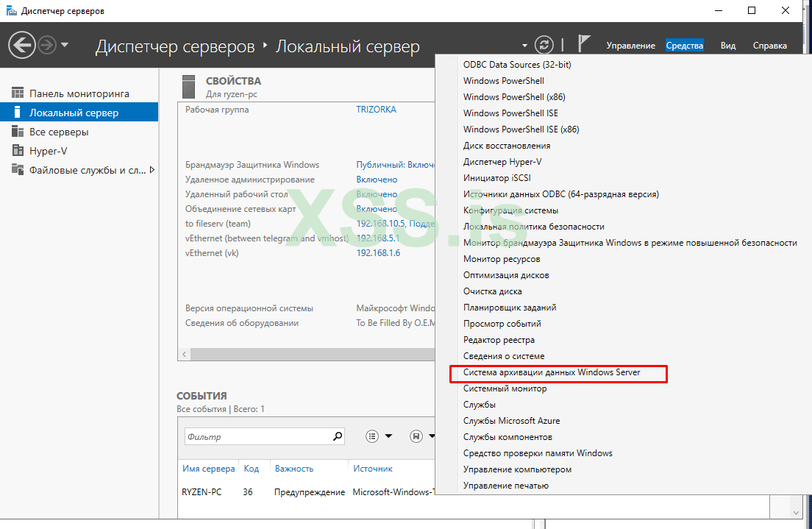Click the Панель мониторинга icon in sidebar
The width and height of the screenshot is (812, 529).
pos(18,93)
